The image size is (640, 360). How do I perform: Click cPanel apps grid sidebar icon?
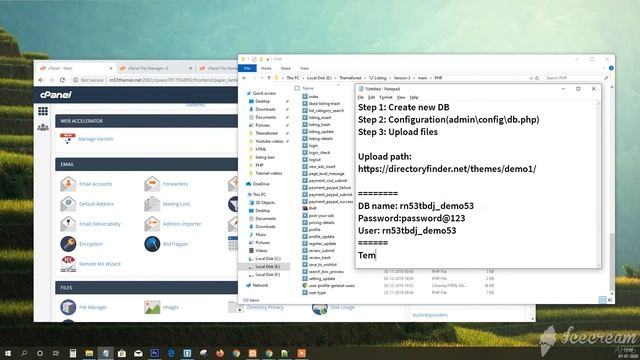pos(43,111)
